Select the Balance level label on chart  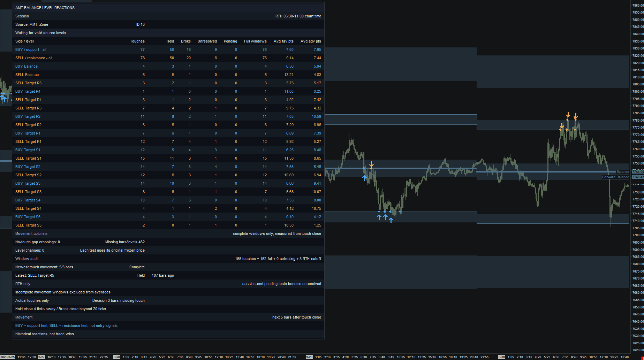pyautogui.click(x=622, y=172)
